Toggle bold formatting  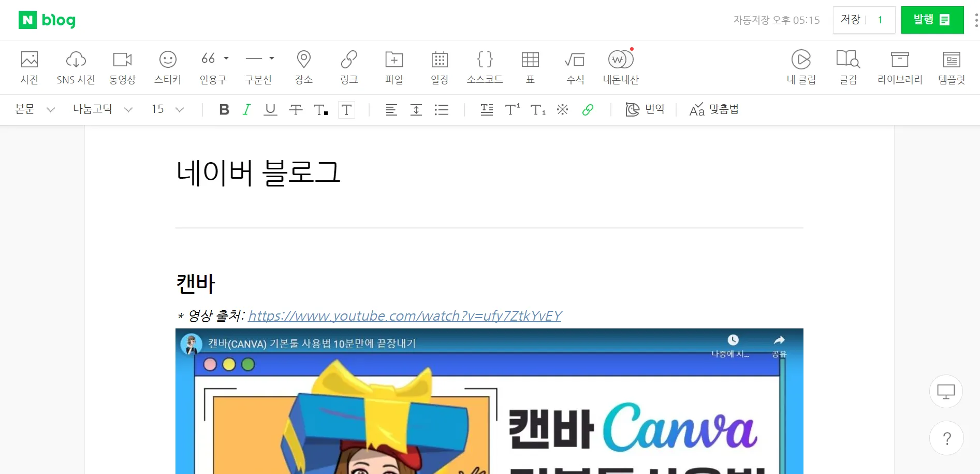click(x=224, y=110)
